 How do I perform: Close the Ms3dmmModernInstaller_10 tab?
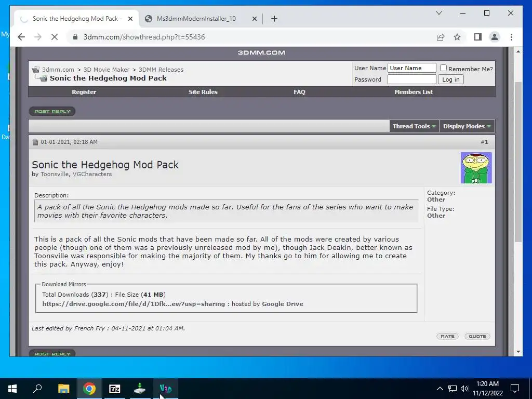[x=255, y=19]
